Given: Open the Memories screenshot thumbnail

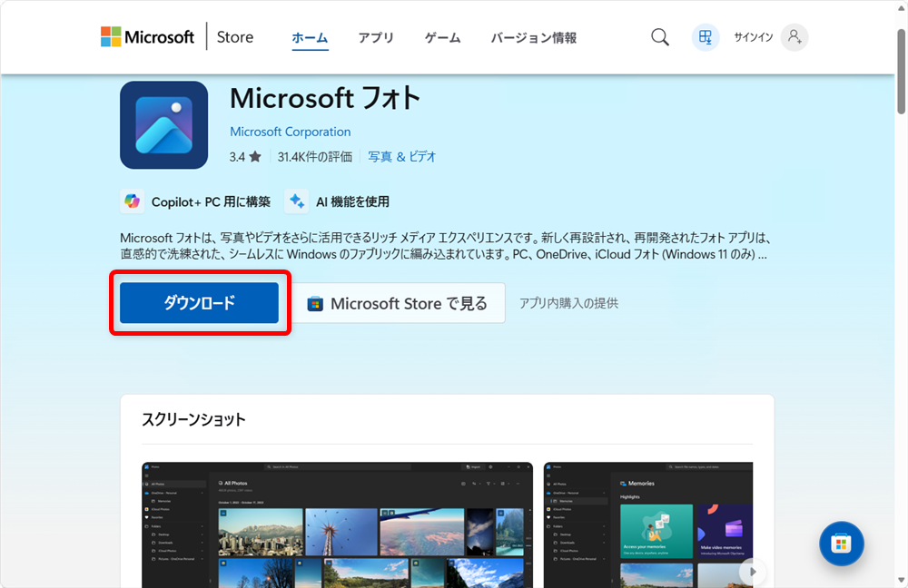Looking at the screenshot, I should (648, 524).
